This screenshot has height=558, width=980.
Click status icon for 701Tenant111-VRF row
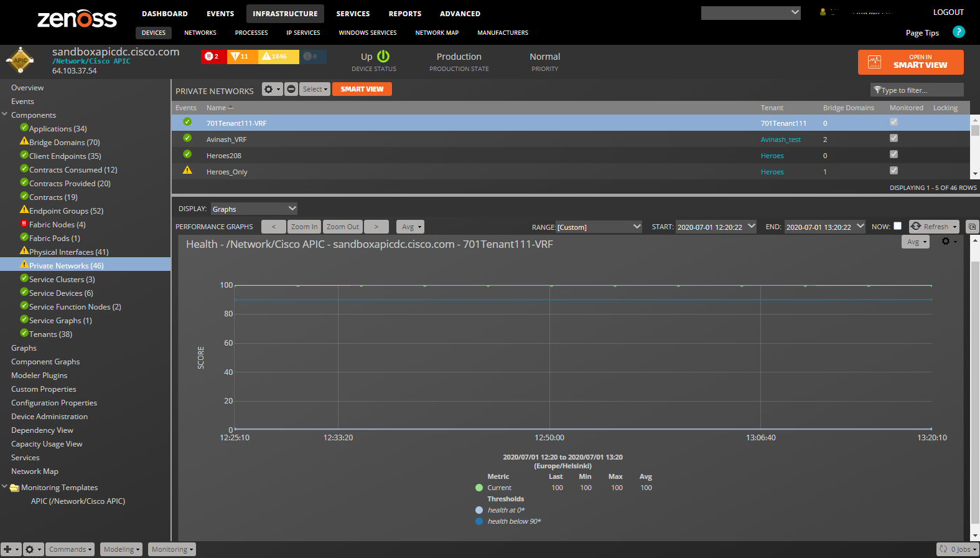(x=187, y=122)
